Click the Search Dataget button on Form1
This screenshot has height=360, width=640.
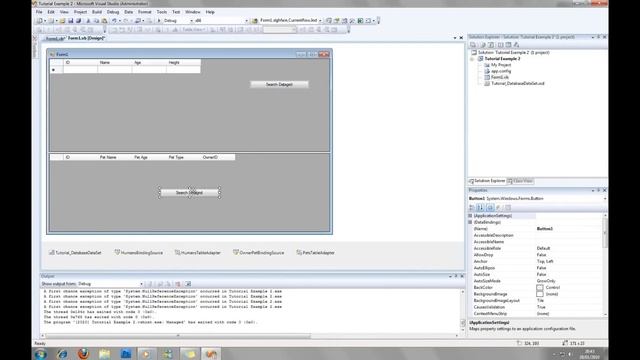279,84
